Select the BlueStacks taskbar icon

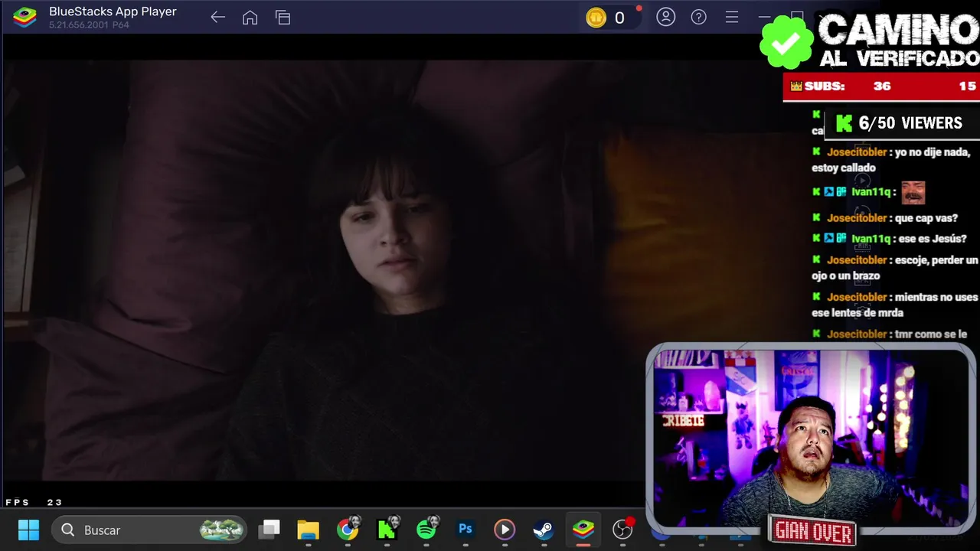pyautogui.click(x=583, y=530)
